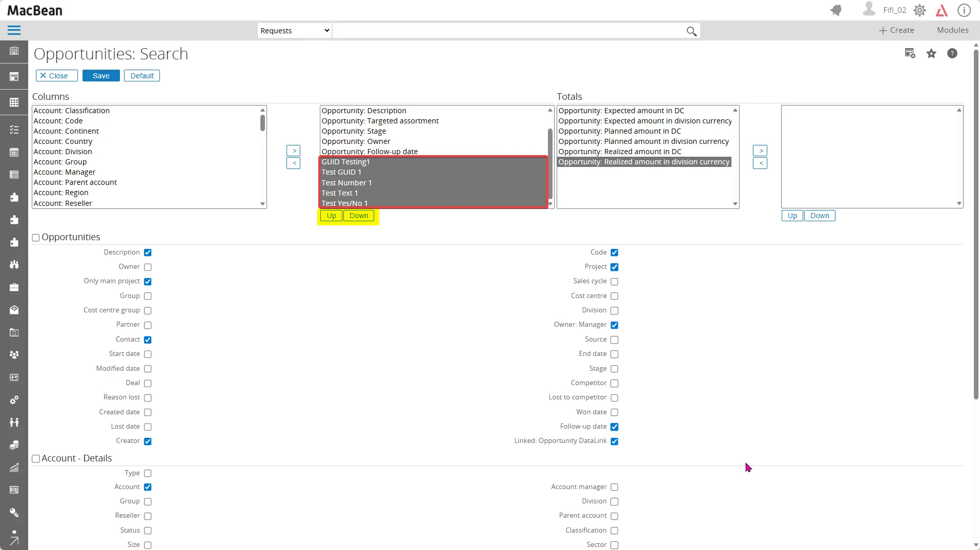Click the search magnifier icon
Screen dimensions: 980x550
(x=691, y=31)
